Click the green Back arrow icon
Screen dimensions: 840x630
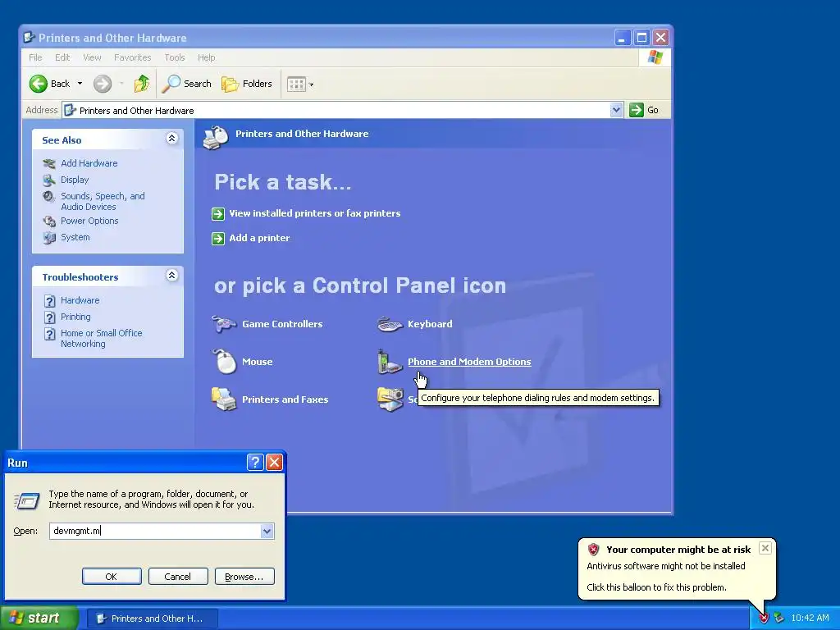coord(39,84)
